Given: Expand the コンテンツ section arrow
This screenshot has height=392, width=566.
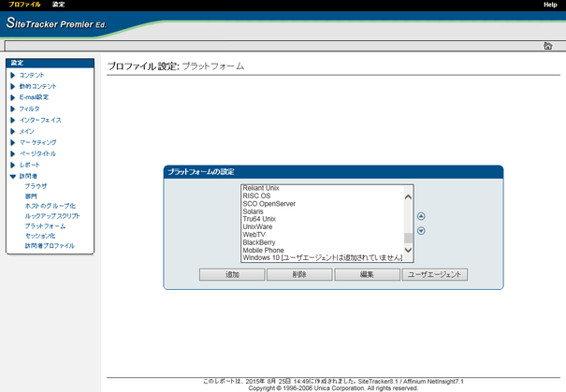Looking at the screenshot, I should [13, 75].
